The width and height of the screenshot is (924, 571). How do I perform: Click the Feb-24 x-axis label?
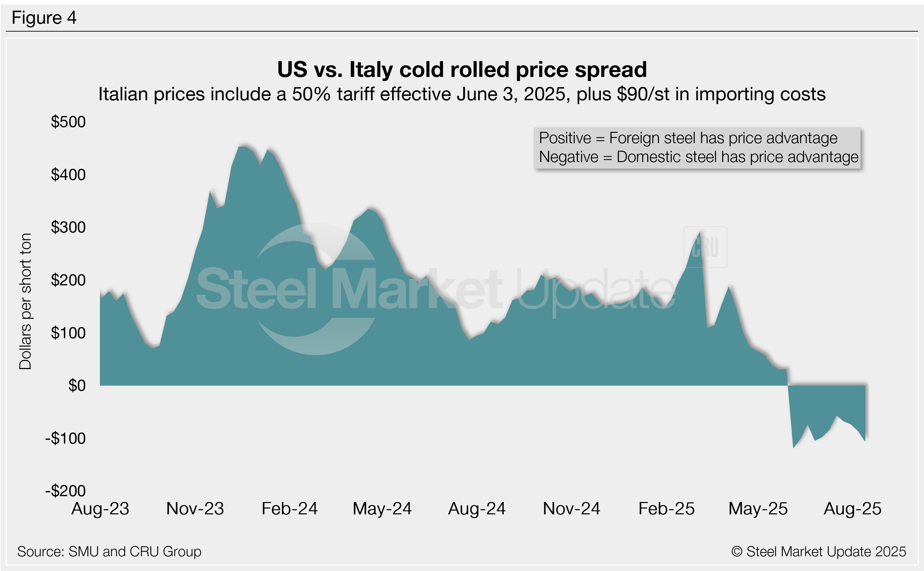point(289,509)
